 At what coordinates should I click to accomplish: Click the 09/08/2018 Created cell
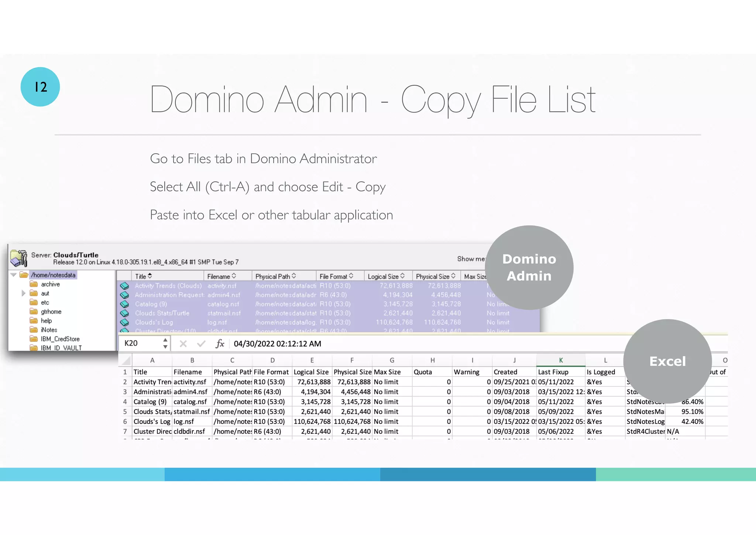[x=514, y=412]
